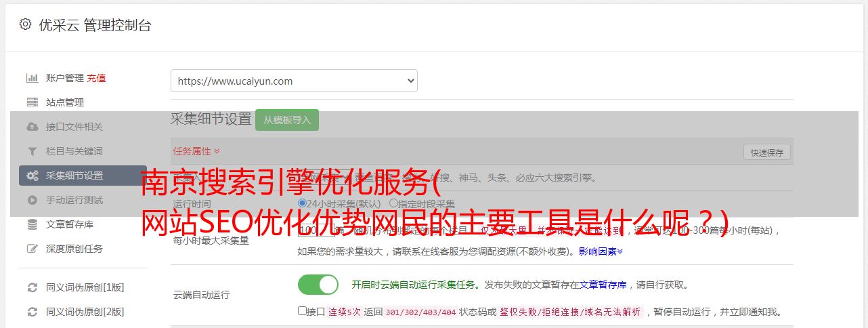Click the 采集细节设置 page heading
This screenshot has height=328, width=868.
[211, 119]
